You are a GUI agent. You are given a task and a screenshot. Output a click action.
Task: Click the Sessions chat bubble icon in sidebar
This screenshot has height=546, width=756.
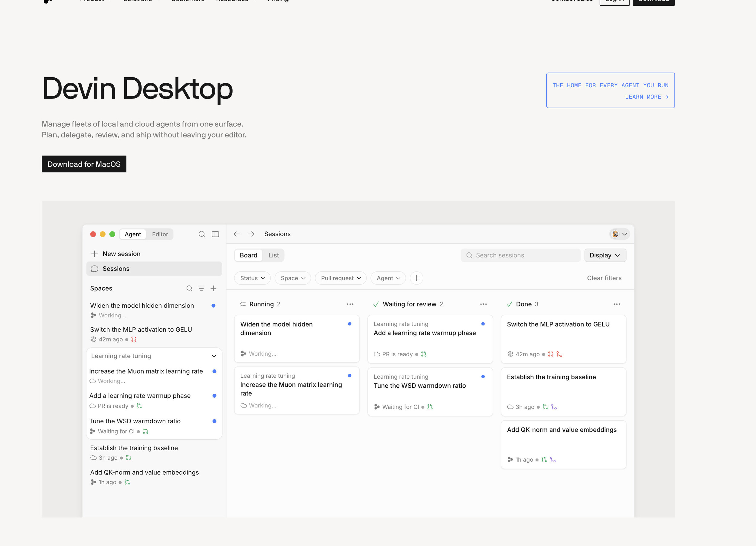point(94,269)
